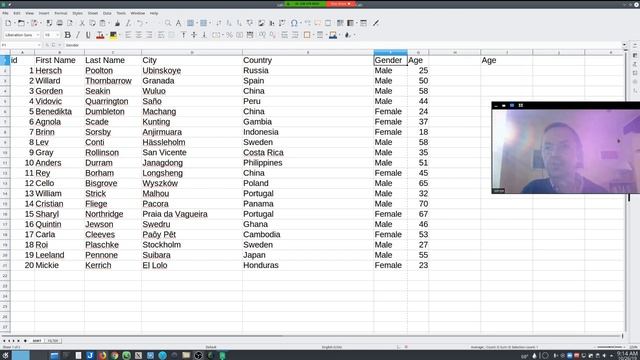Viewport: 640px width, 360px height.
Task: Open the Background Color dropdown arrow
Action: (119, 35)
